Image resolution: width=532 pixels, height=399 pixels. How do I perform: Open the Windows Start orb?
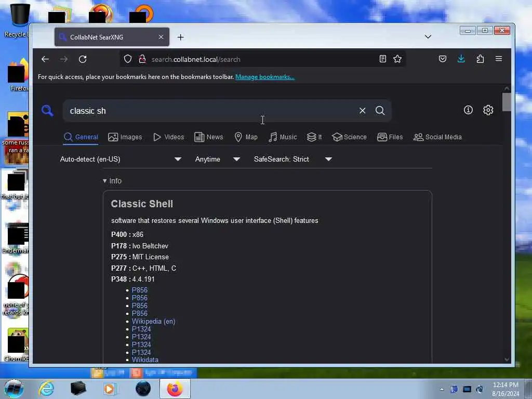click(x=14, y=389)
